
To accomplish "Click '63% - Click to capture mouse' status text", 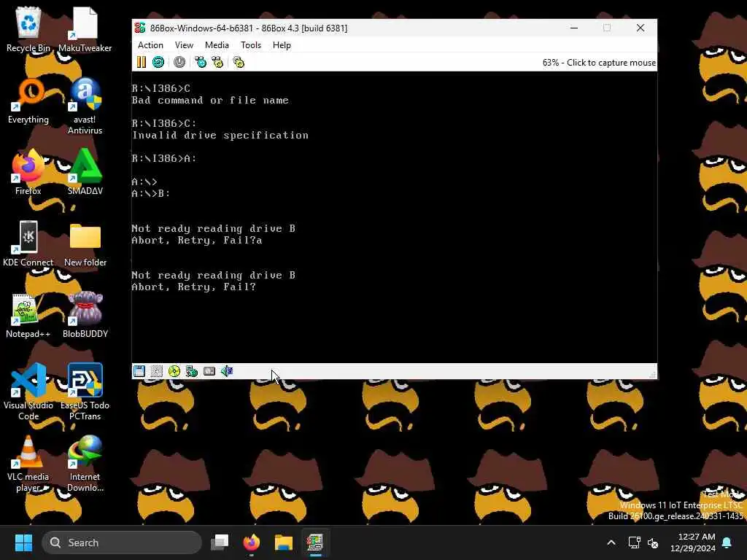I will coord(599,63).
